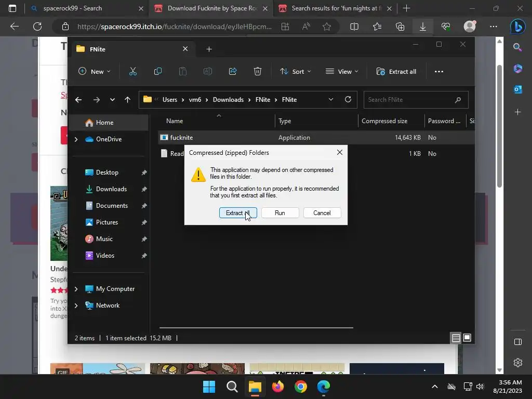Open the recent locations chevron
532x399 pixels.
tap(112, 100)
